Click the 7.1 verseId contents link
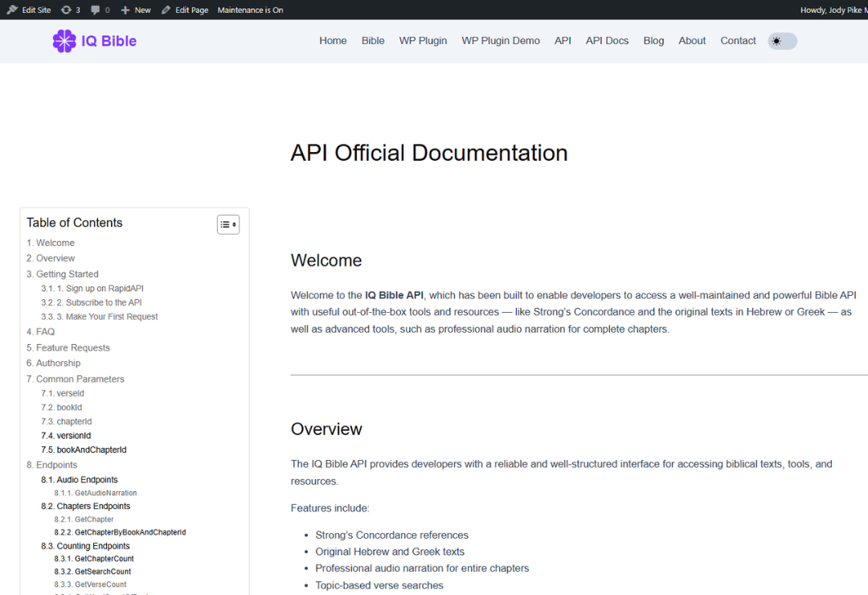The height and width of the screenshot is (595, 868). point(63,393)
